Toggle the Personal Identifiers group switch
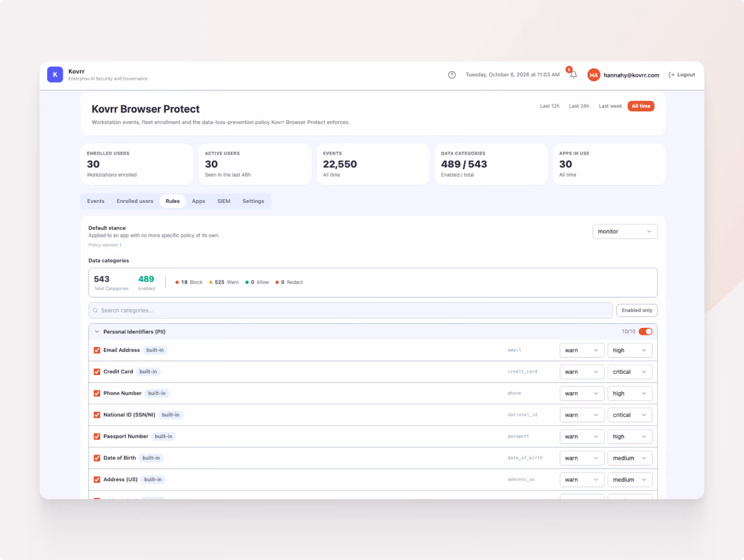744x560 pixels. click(645, 331)
